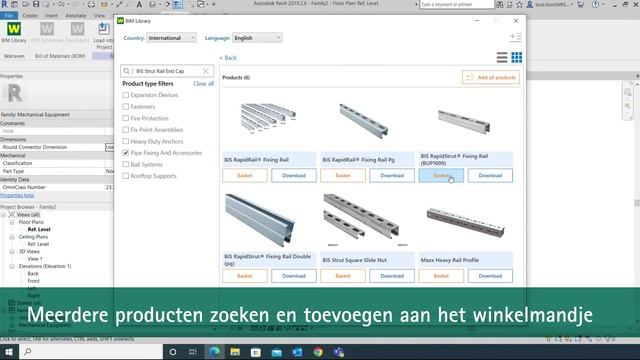
Task: Collapse Floor Plans tree node
Action: pyautogui.click(x=12, y=222)
